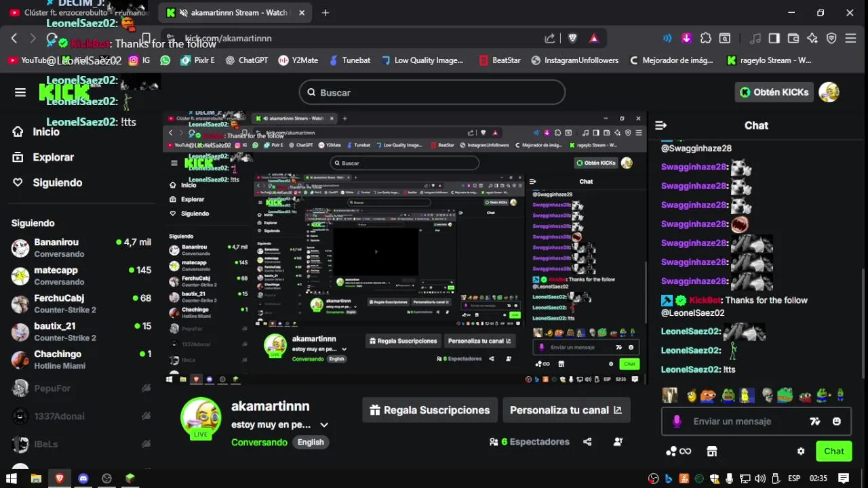Screen dimensions: 868x488
Task: Open Brave Leo AI sparkle icon
Action: [812, 38]
